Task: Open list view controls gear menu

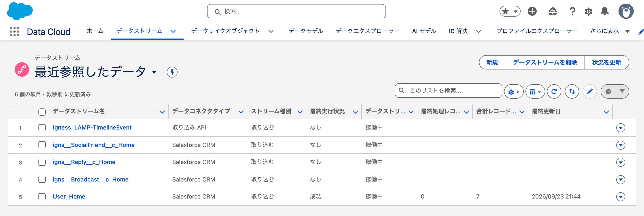Action: click(x=513, y=92)
